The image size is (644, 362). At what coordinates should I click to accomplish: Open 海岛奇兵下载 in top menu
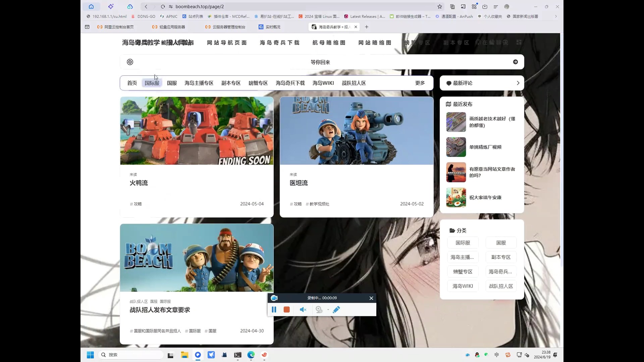[280, 43]
